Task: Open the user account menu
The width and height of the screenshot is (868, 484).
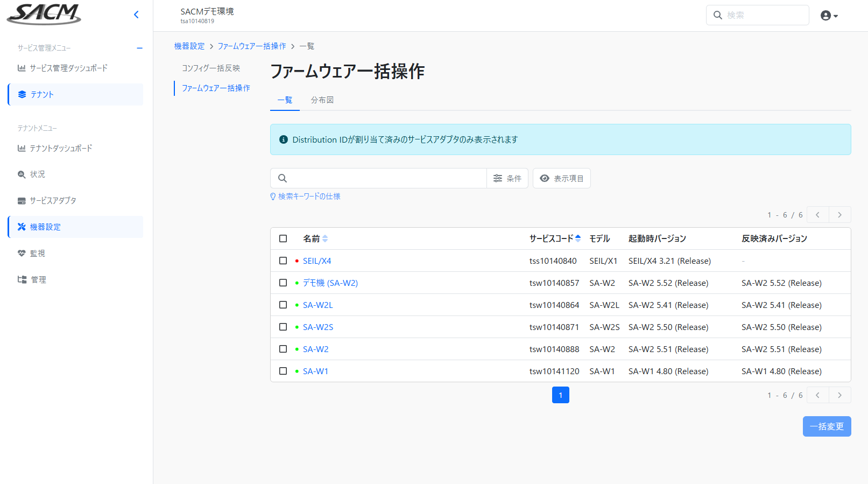Action: click(x=829, y=16)
